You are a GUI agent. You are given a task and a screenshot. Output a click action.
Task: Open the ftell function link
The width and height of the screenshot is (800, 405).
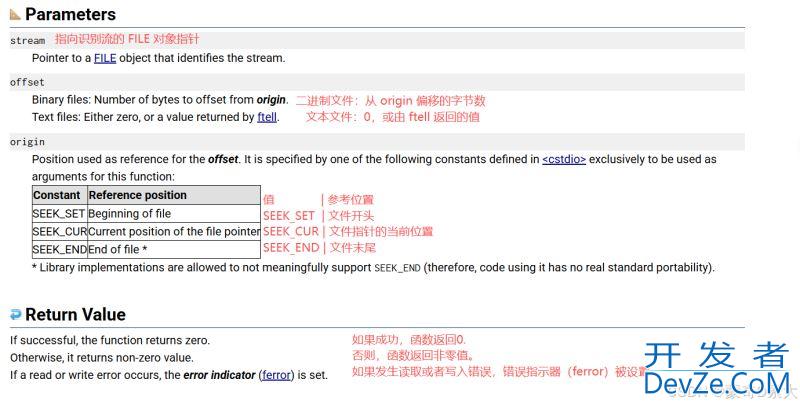click(267, 117)
